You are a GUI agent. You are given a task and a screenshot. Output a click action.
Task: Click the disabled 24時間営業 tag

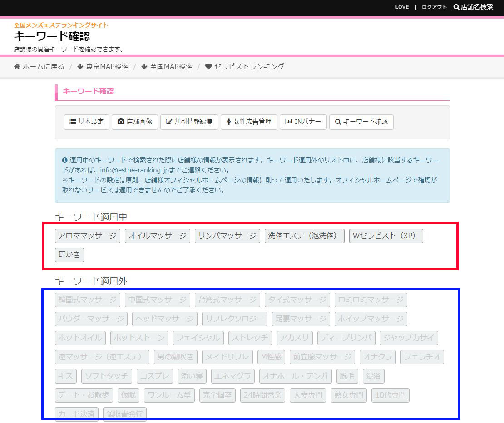point(262,395)
